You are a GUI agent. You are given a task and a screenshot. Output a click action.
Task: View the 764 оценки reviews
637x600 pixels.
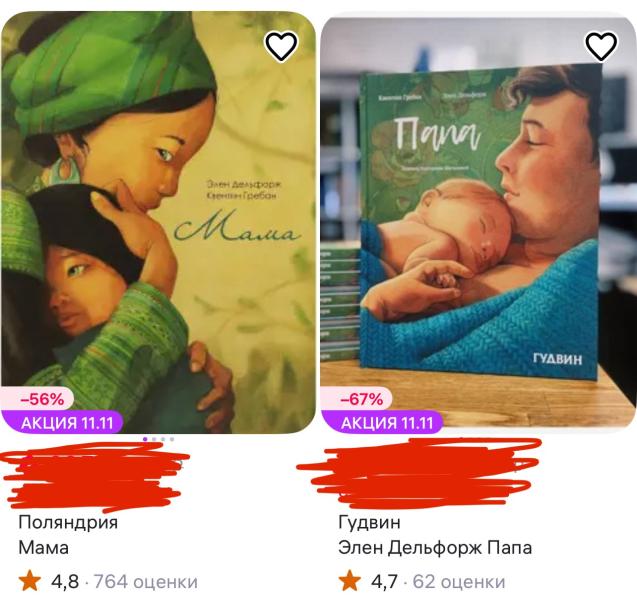pos(146,582)
